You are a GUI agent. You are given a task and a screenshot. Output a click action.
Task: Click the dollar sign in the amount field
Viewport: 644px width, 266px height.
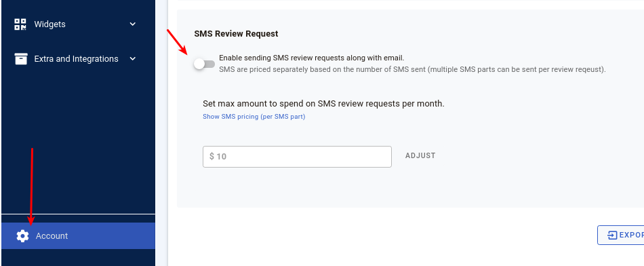[212, 157]
